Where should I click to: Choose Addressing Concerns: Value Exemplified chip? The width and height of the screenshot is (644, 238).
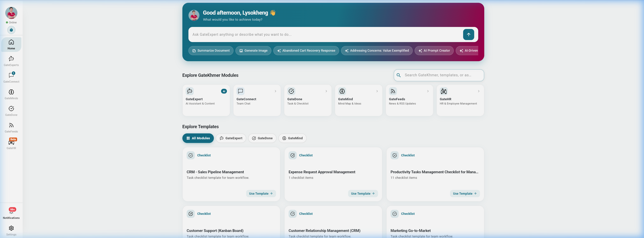pyautogui.click(x=377, y=51)
